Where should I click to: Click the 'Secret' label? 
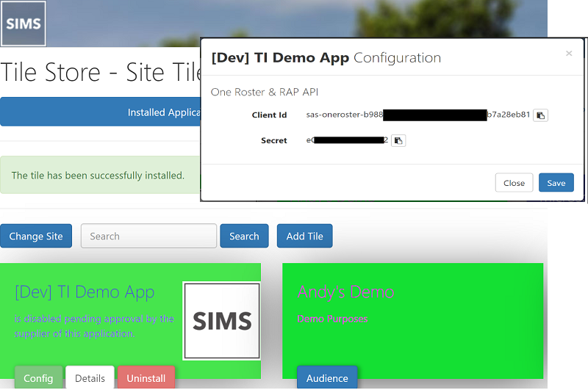(x=273, y=140)
